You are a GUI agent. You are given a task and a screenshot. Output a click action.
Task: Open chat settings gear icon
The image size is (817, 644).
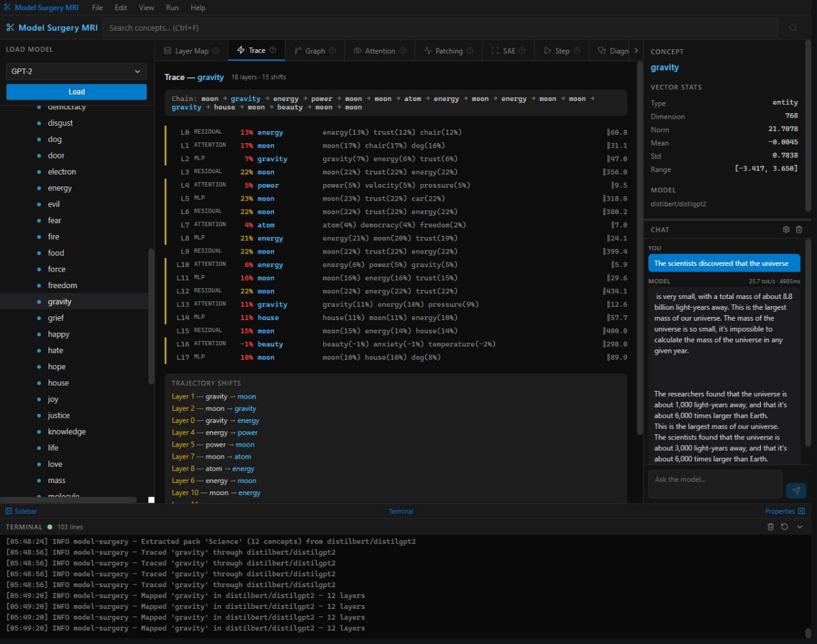[x=786, y=229]
